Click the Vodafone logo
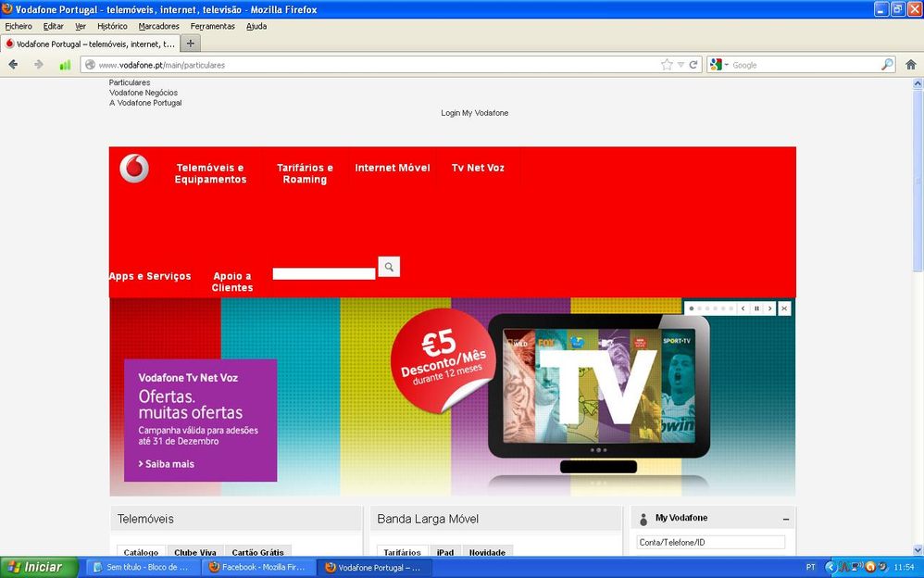This screenshot has height=578, width=924. (x=132, y=170)
